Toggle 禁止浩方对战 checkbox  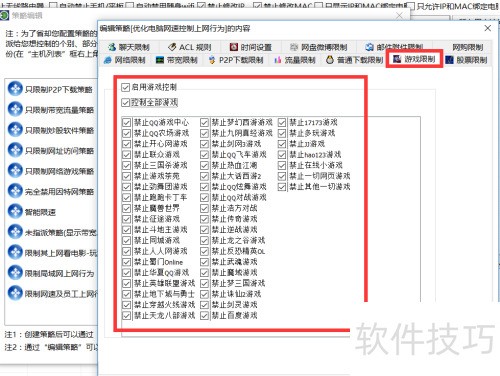pos(204,208)
